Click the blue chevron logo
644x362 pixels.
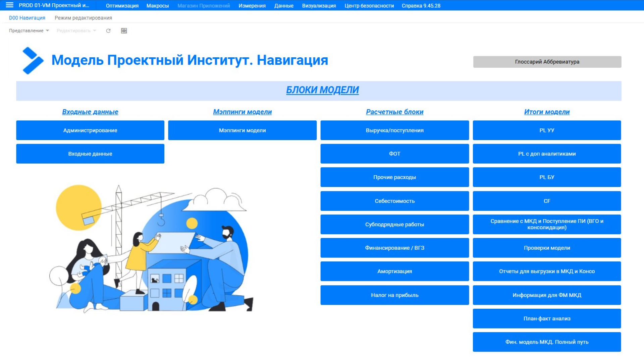[33, 61]
